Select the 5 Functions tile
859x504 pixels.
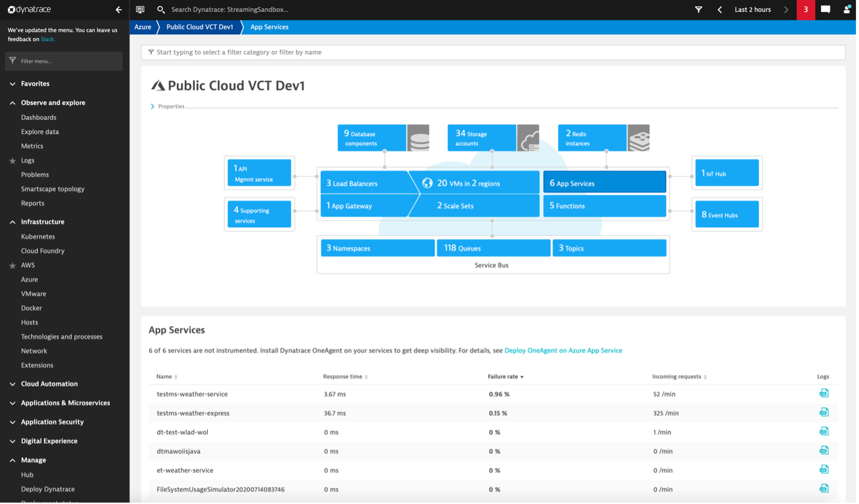coord(605,206)
